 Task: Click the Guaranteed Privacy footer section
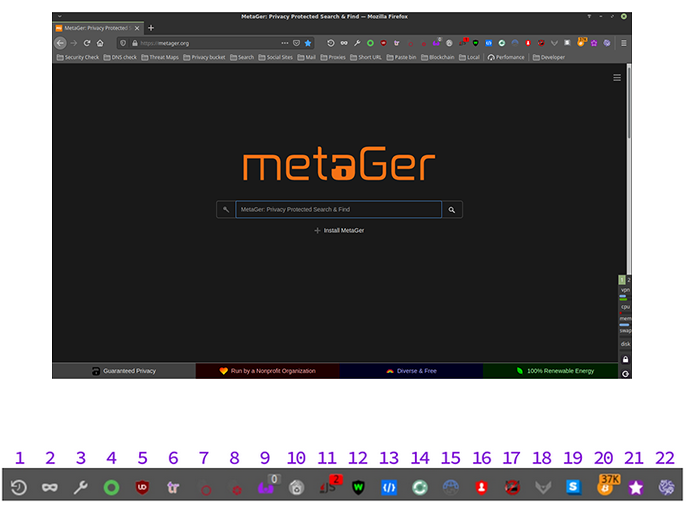[x=124, y=371]
